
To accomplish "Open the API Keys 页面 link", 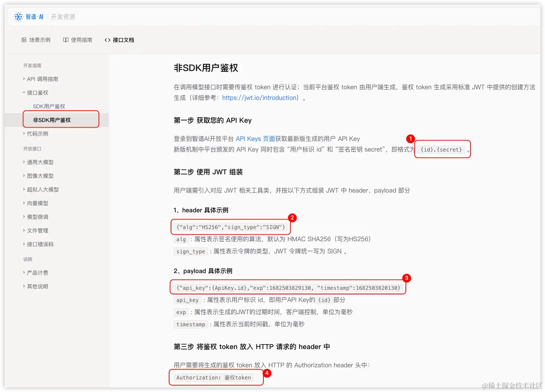I will point(255,139).
